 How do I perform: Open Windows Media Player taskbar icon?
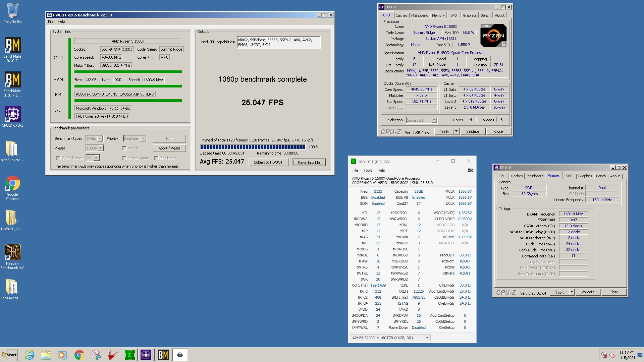[62, 355]
